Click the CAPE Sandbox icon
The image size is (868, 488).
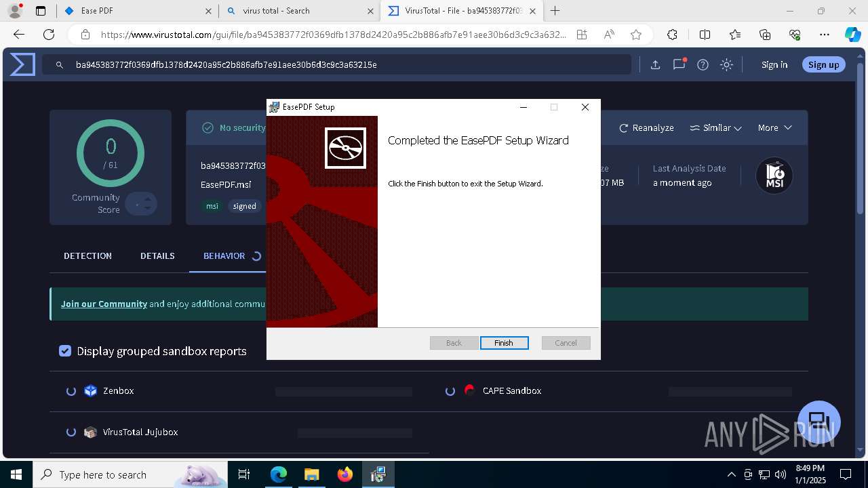point(469,390)
